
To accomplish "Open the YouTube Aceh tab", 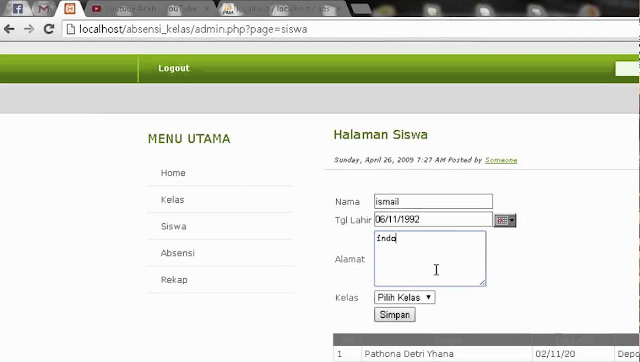I will coord(149,9).
